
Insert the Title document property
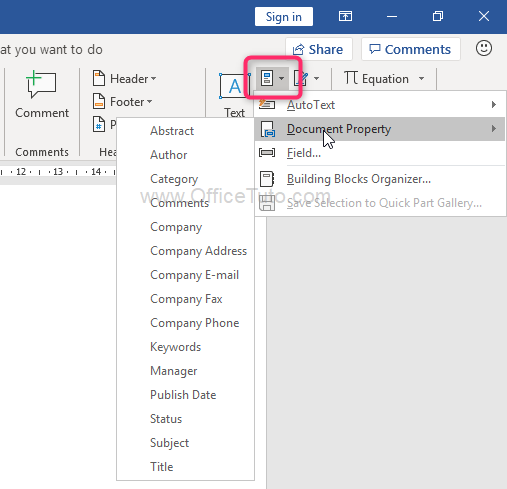[x=185, y=467]
